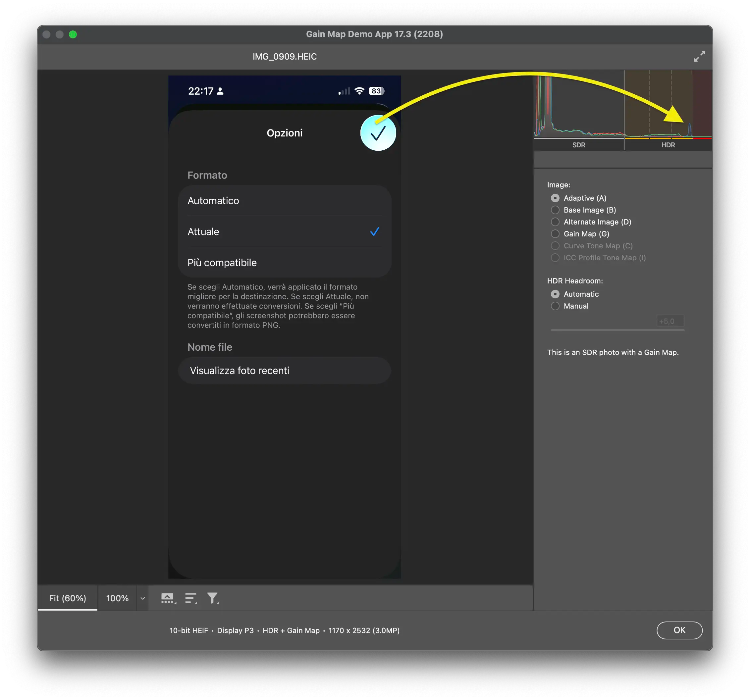This screenshot has width=750, height=700.
Task: Click the sort lines icon
Action: pyautogui.click(x=191, y=598)
